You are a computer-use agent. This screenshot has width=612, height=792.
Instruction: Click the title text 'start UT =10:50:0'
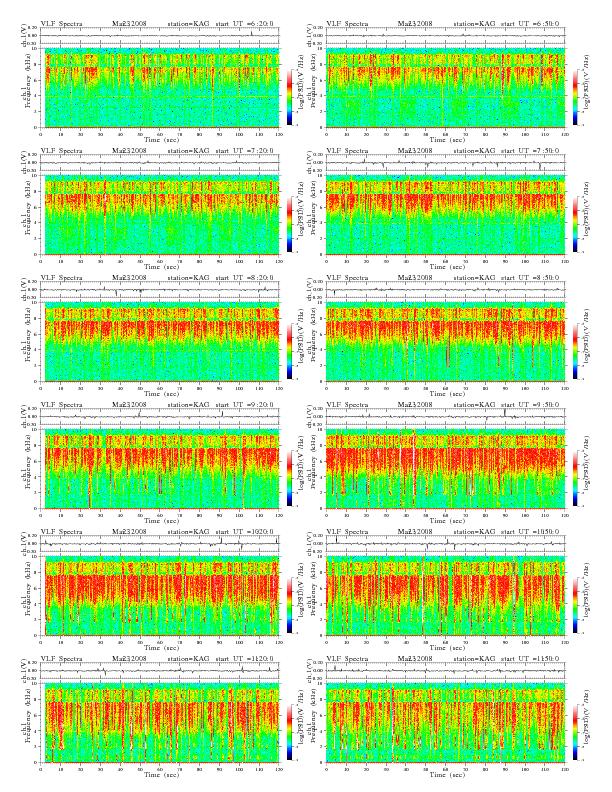pos(532,531)
